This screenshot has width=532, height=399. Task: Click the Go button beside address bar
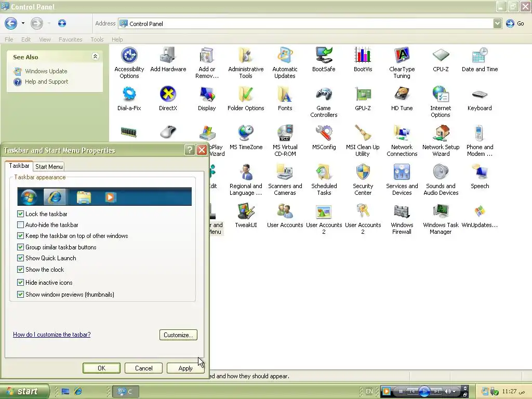point(515,23)
